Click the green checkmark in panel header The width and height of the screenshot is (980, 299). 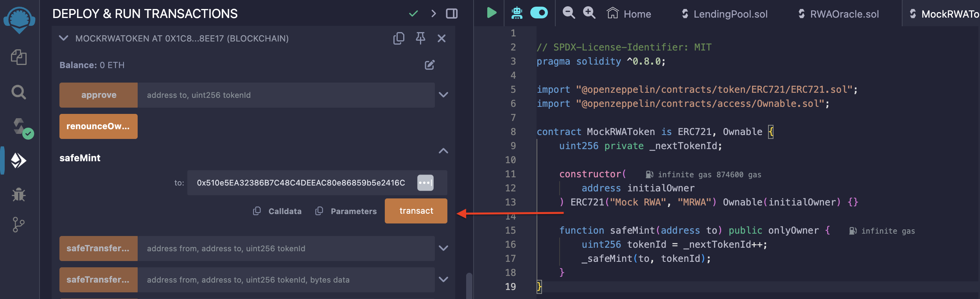pyautogui.click(x=413, y=14)
